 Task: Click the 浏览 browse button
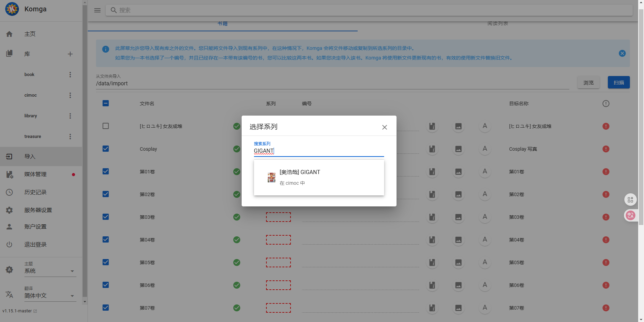(588, 83)
